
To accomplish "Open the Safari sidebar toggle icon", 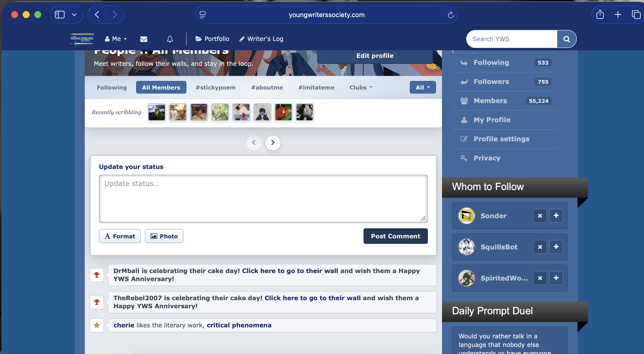I will coord(60,15).
